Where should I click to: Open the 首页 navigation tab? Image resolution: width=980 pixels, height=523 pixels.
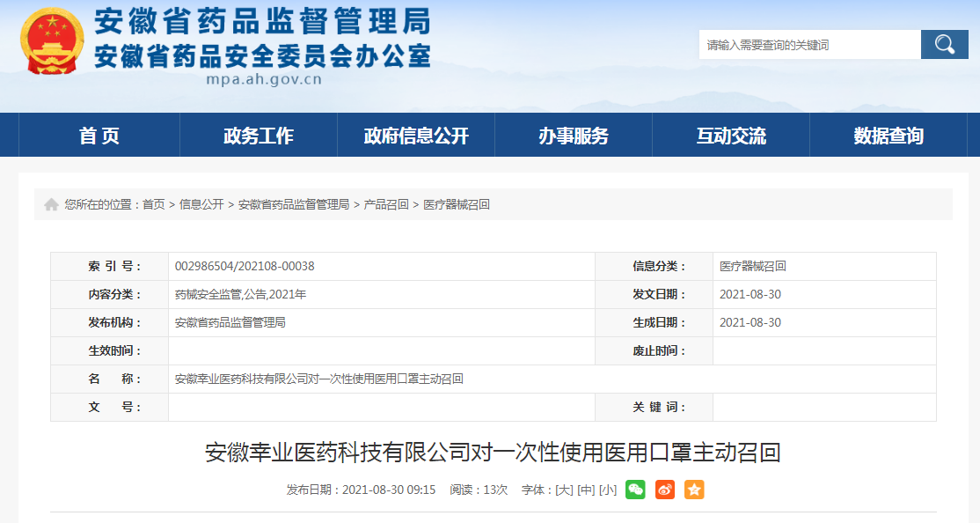pos(99,135)
